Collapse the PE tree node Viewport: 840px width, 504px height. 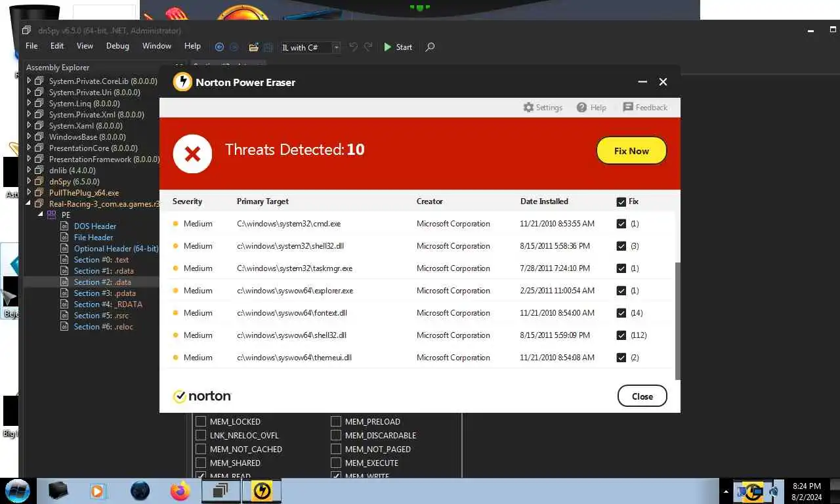41,215
